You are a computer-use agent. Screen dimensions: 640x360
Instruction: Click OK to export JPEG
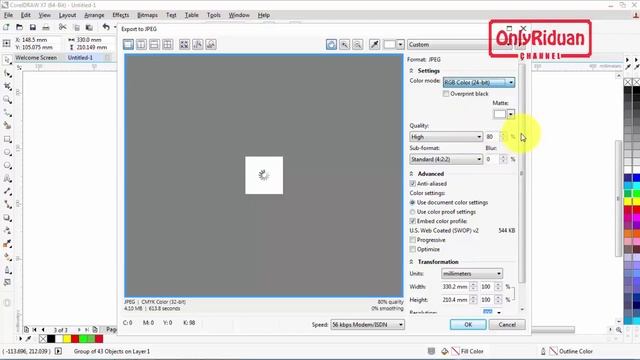click(468, 324)
